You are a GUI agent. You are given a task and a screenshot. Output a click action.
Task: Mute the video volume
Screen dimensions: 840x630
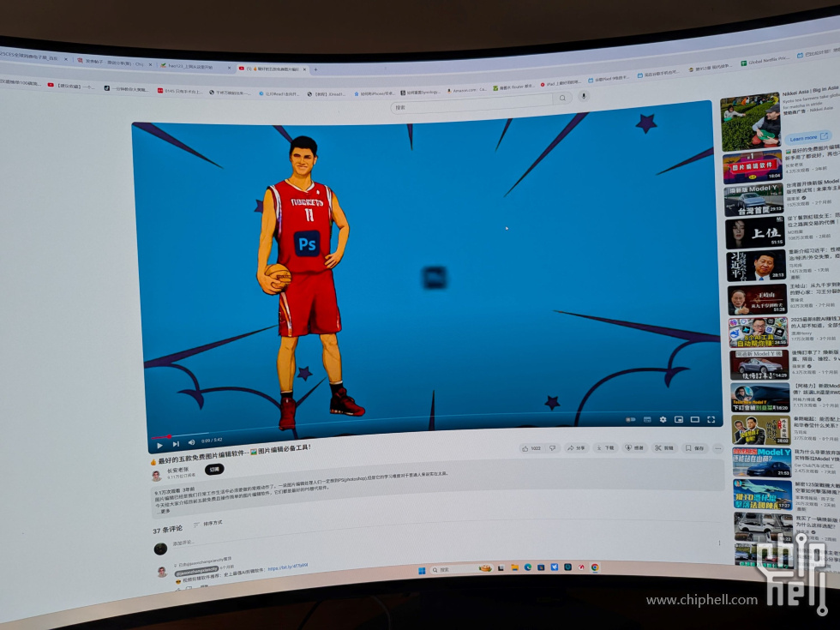point(191,442)
